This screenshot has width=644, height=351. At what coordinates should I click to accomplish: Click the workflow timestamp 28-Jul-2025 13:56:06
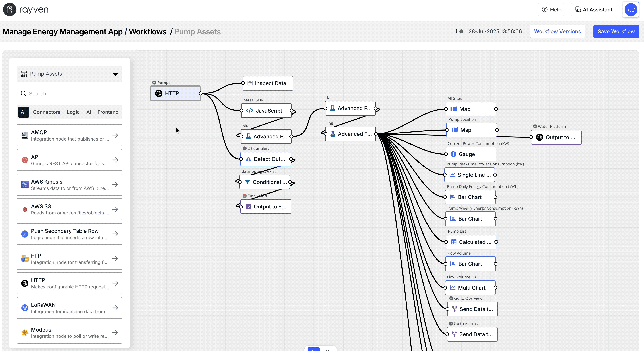[495, 31]
